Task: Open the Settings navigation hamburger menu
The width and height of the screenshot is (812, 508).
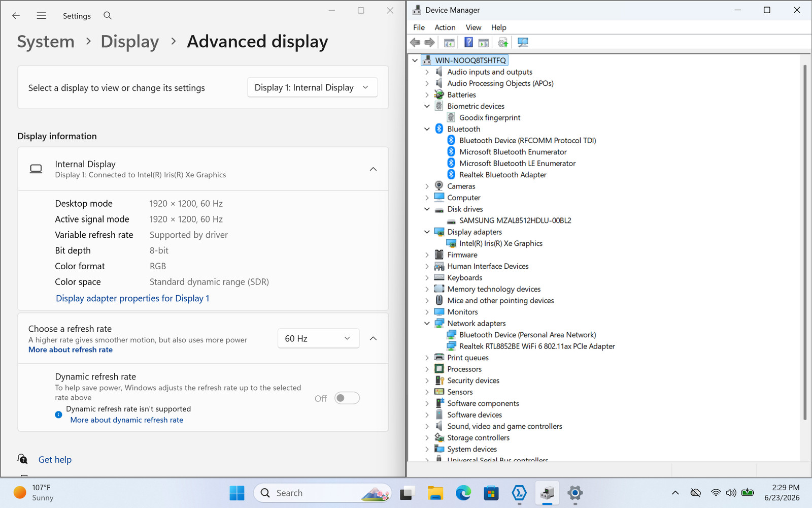Action: [x=42, y=16]
